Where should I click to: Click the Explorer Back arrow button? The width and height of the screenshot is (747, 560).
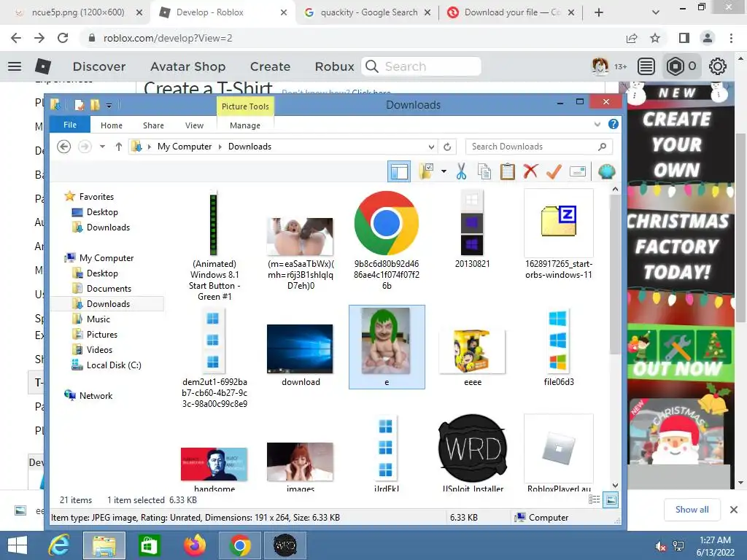[x=64, y=147]
